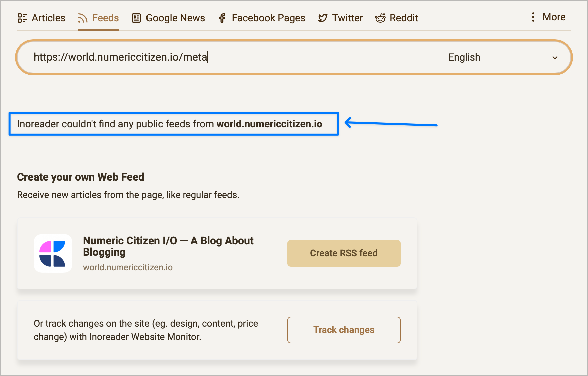The height and width of the screenshot is (376, 588).
Task: Open the three-dot More menu icon
Action: 532,17
